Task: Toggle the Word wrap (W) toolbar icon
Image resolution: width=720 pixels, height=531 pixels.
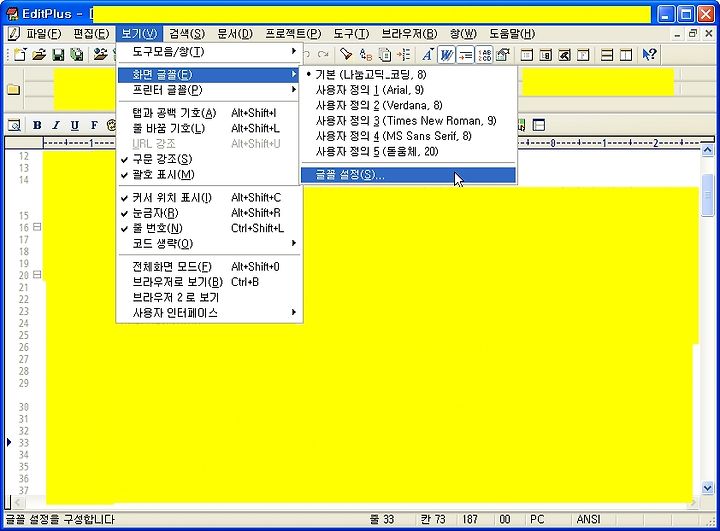Action: 446,55
